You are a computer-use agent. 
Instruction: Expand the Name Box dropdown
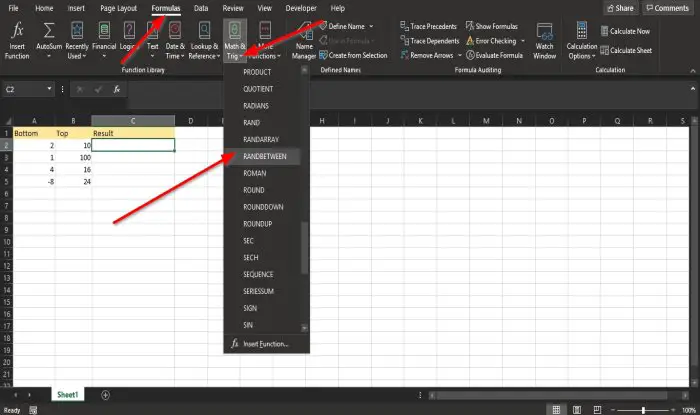point(49,89)
